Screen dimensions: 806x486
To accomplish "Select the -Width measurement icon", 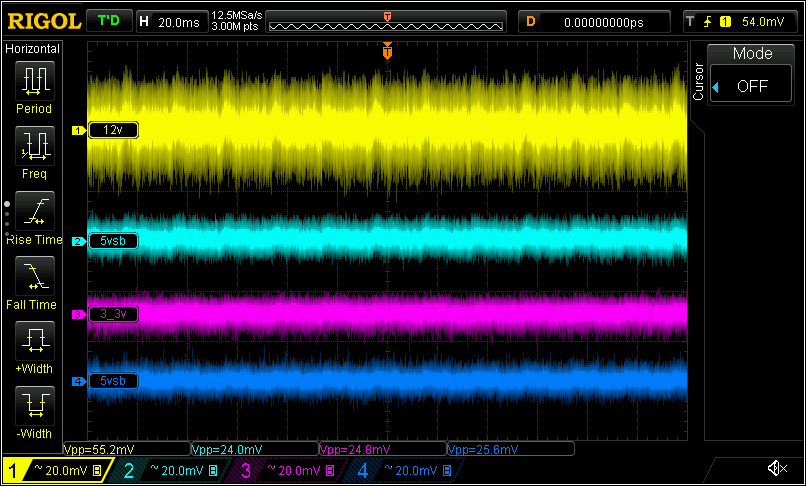I will click(34, 406).
